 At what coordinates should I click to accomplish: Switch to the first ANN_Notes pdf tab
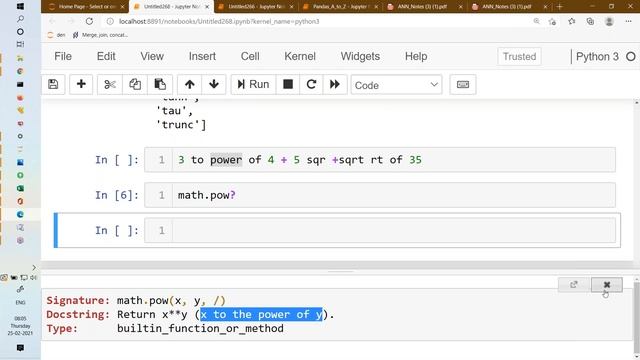(x=425, y=7)
